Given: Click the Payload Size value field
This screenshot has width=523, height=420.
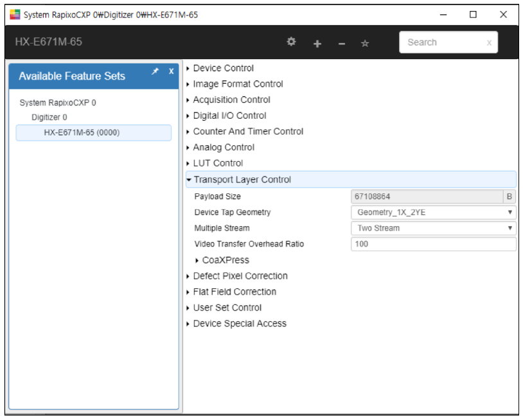Looking at the screenshot, I should click(427, 197).
